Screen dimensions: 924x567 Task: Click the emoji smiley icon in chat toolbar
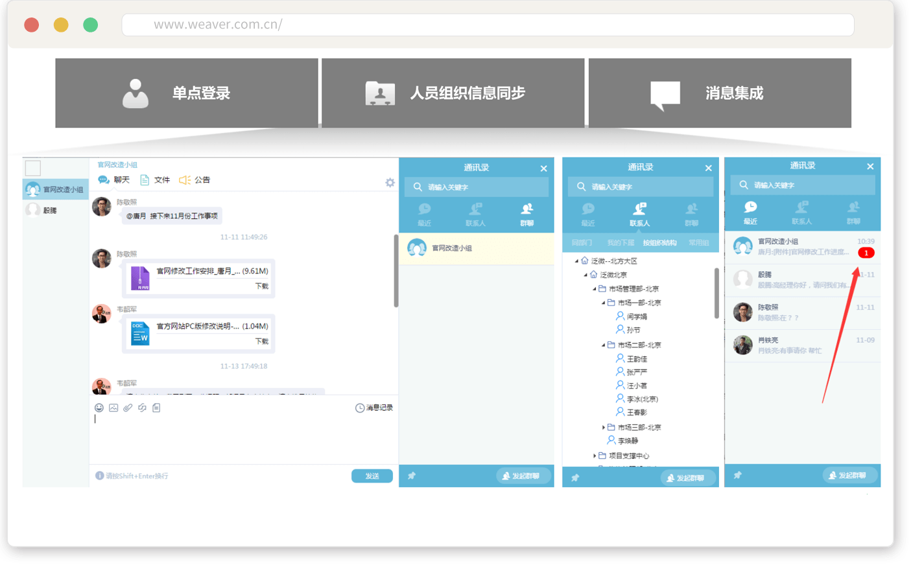pyautogui.click(x=99, y=408)
